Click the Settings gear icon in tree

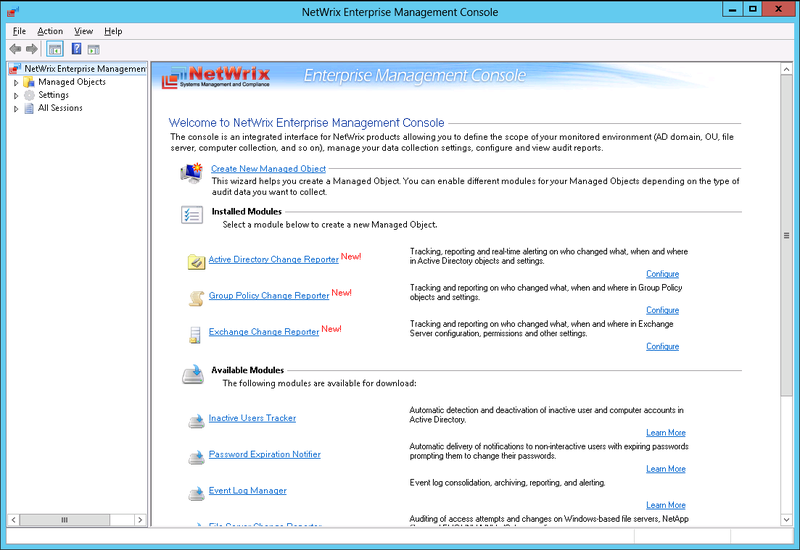point(29,95)
